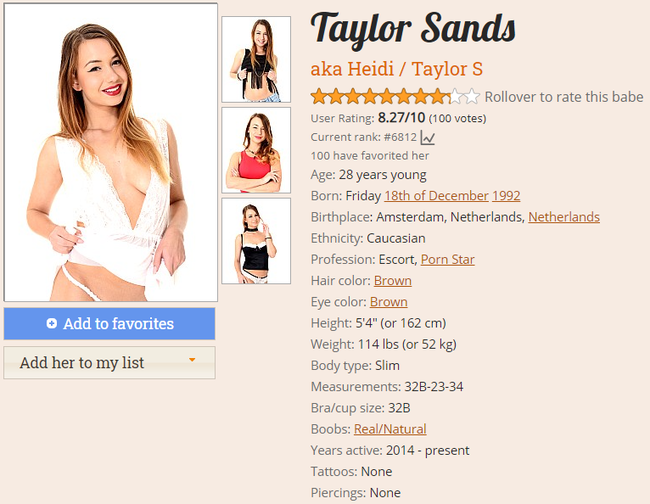The width and height of the screenshot is (650, 504).
Task: Open the black fringe top thumbnail
Action: (256, 59)
